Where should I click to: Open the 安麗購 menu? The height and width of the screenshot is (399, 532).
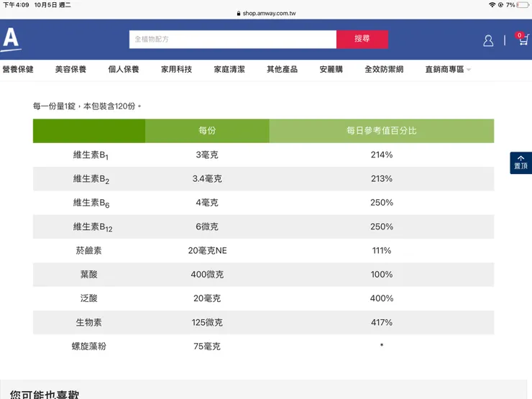coord(331,69)
